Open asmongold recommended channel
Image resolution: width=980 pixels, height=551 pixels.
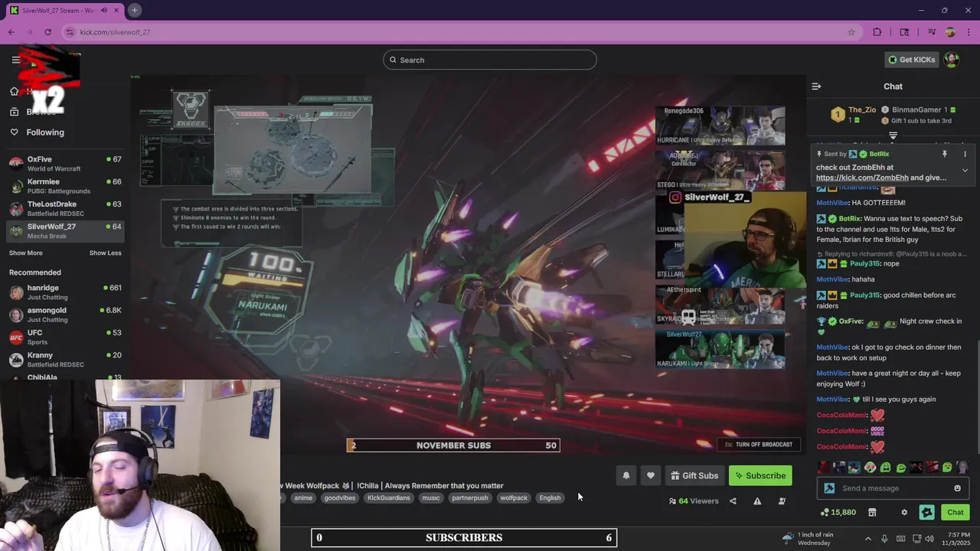[x=65, y=315]
